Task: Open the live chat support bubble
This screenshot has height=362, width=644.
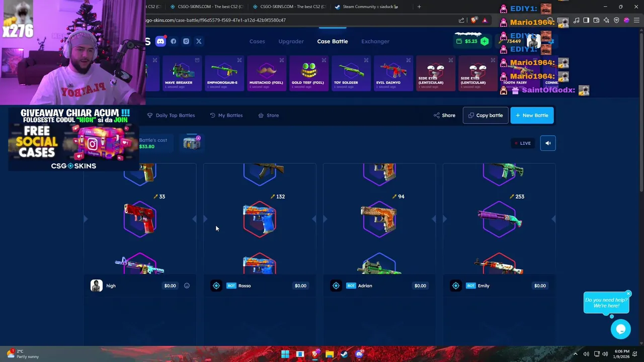Action: [x=621, y=329]
